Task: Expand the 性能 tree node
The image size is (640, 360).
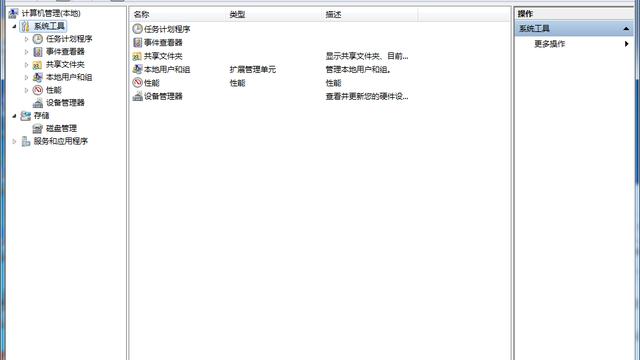Action: coord(27,90)
